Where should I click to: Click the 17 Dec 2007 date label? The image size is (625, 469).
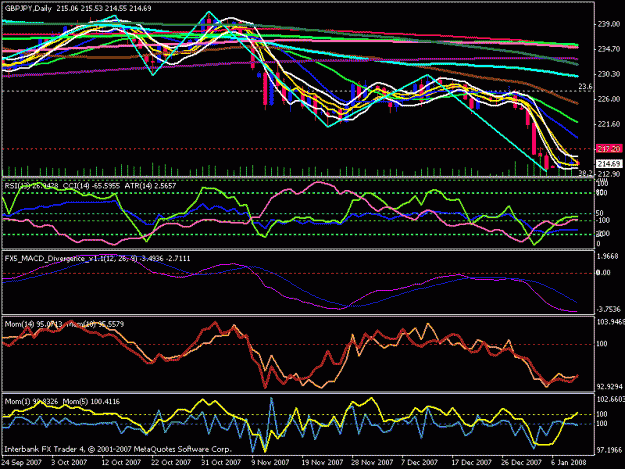(x=471, y=463)
